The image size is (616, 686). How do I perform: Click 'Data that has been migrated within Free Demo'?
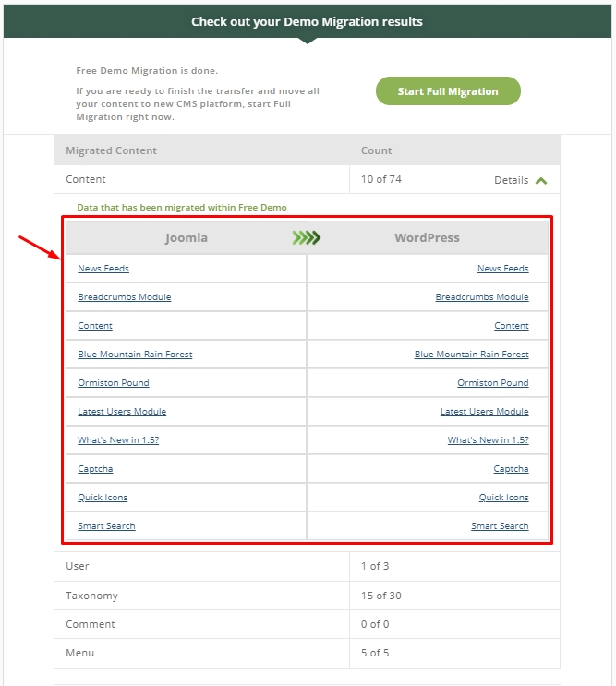coord(182,208)
